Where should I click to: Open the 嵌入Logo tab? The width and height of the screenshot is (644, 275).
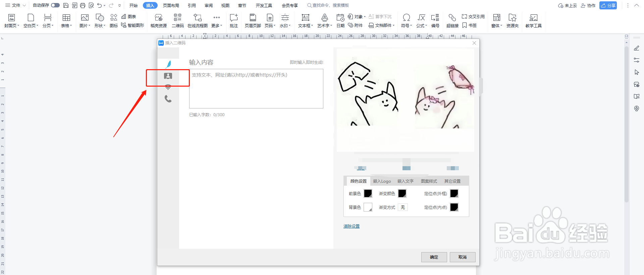[x=382, y=181]
